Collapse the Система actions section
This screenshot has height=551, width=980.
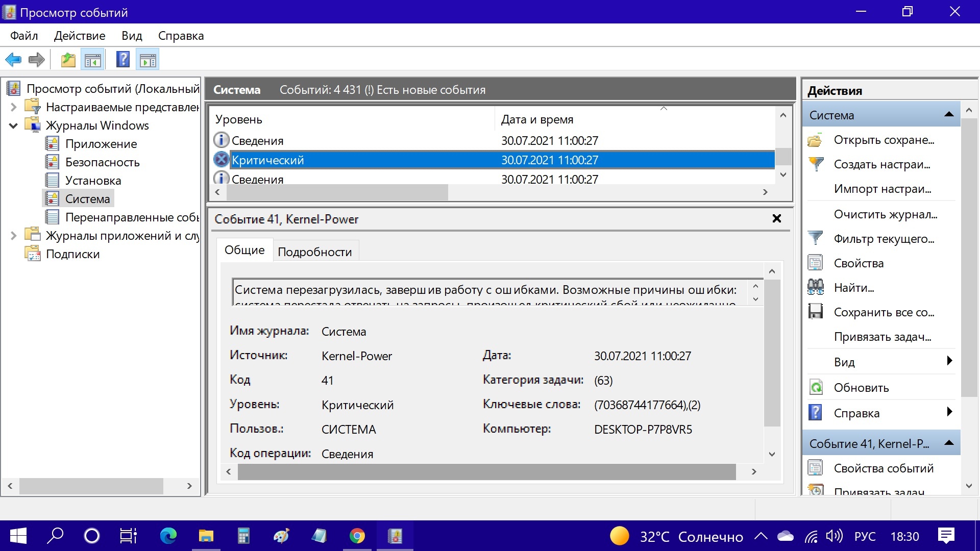[x=949, y=115]
